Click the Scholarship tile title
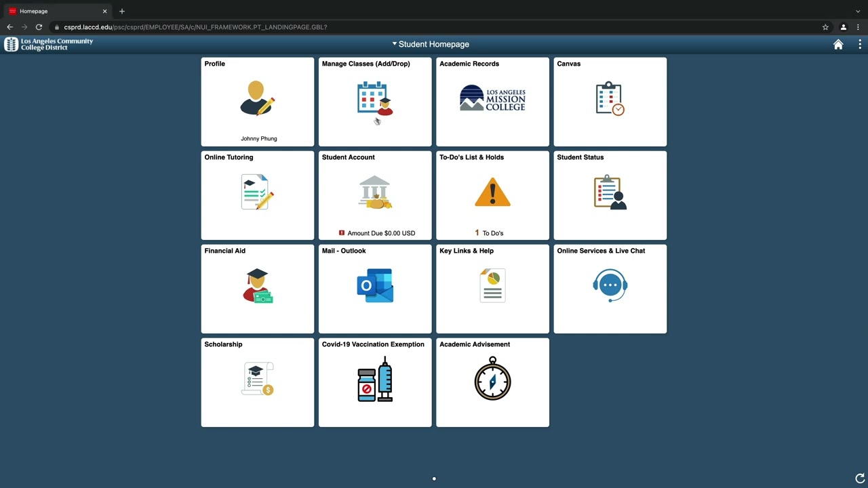868x488 pixels. (x=223, y=344)
